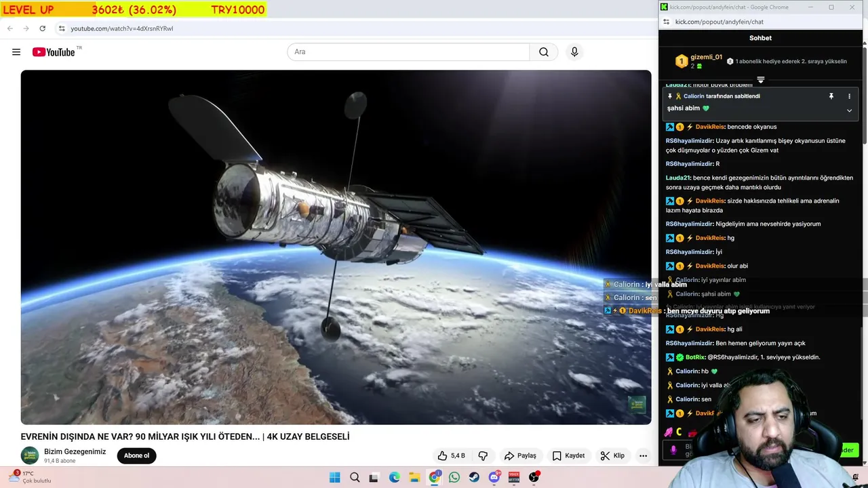This screenshot has height=488, width=868.
Task: Open Bizim Gezegenimiz channel avatar
Action: 30,455
